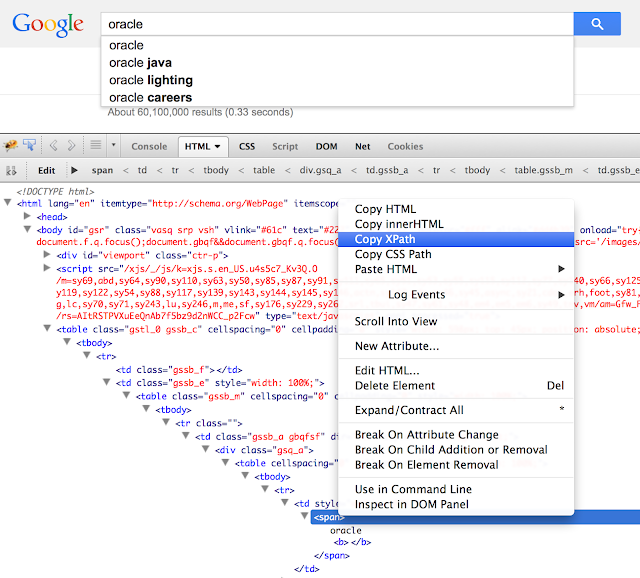Switch to the Console tab
The height and width of the screenshot is (578, 640).
coord(149,147)
